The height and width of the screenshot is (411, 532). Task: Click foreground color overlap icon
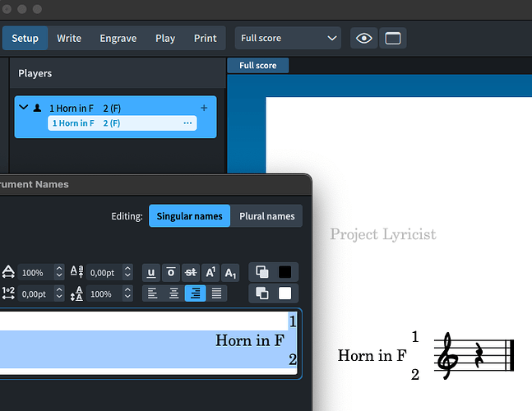coord(262,272)
